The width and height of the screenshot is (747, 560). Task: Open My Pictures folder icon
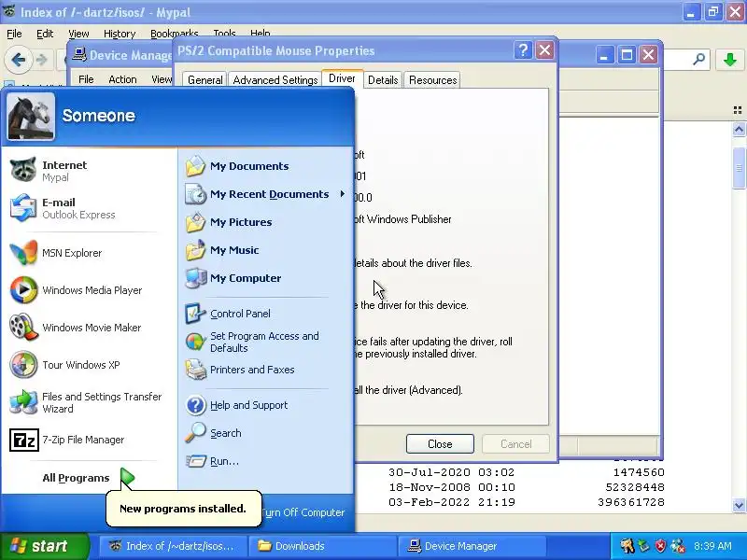coord(195,222)
